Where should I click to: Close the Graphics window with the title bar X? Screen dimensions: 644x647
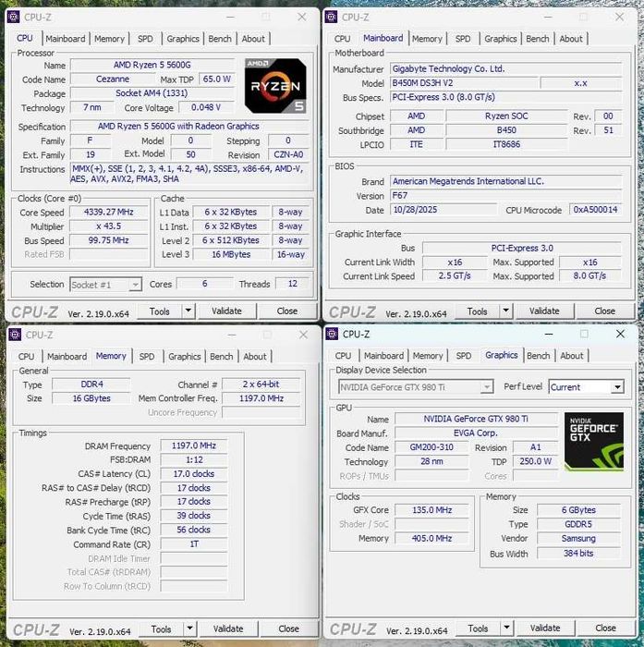[620, 335]
